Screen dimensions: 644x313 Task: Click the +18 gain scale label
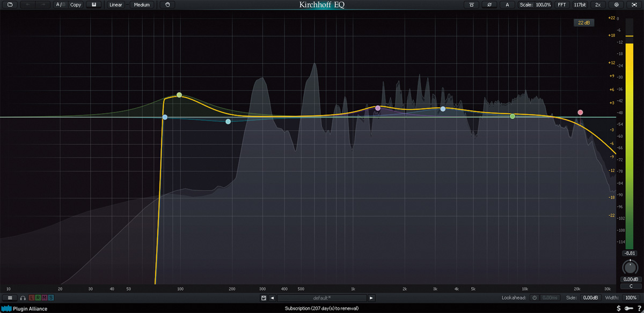point(611,35)
